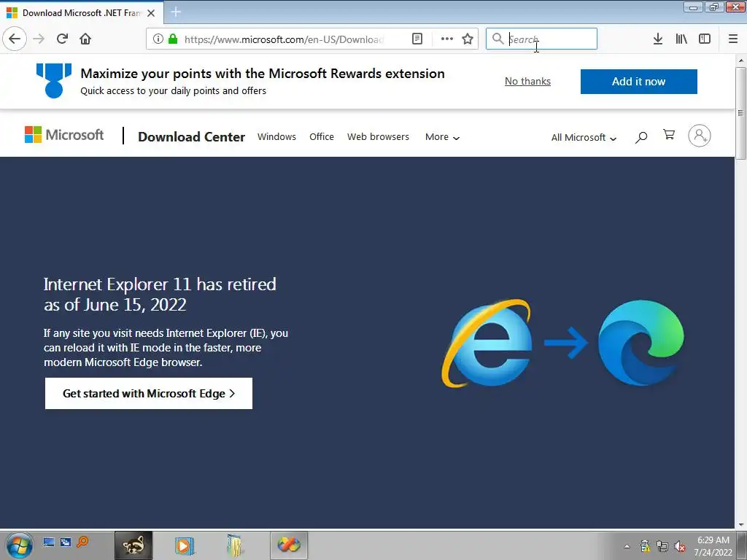Click the Add it now button
747x560 pixels.
coord(638,82)
